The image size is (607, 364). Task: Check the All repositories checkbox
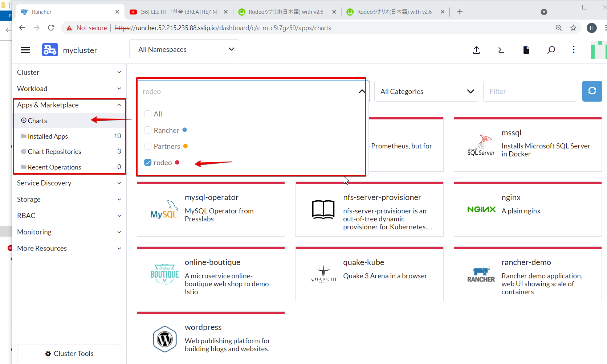(x=148, y=114)
